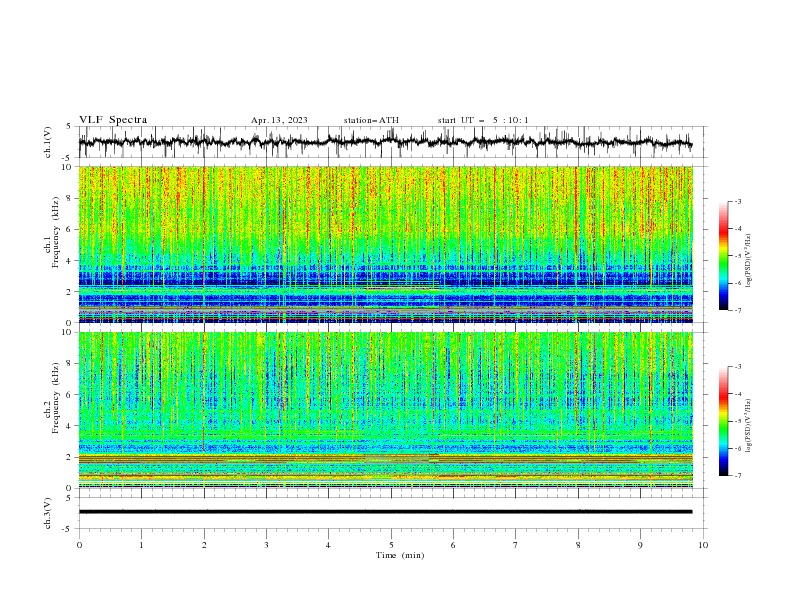Click the "ch.1(V)" waveform axis label
Image resolution: width=792 pixels, height=612 pixels.
coord(48,142)
